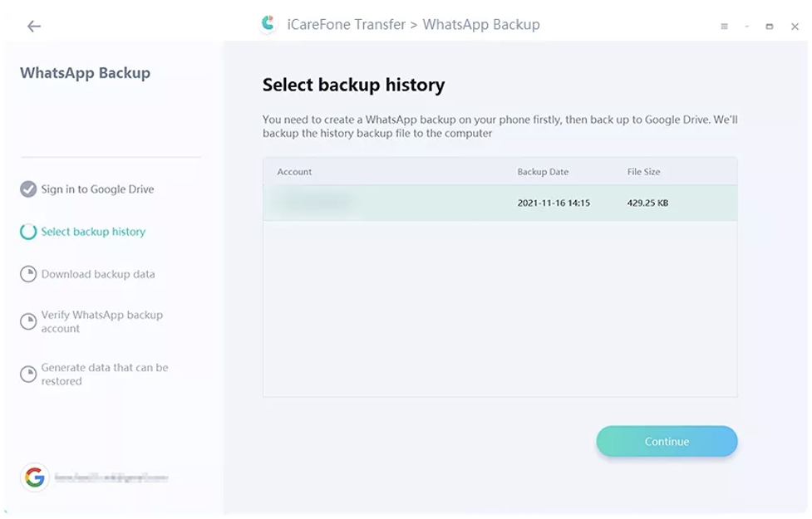This screenshot has height=519, width=812.
Task: Click the Select backup history spinner icon
Action: 28,232
